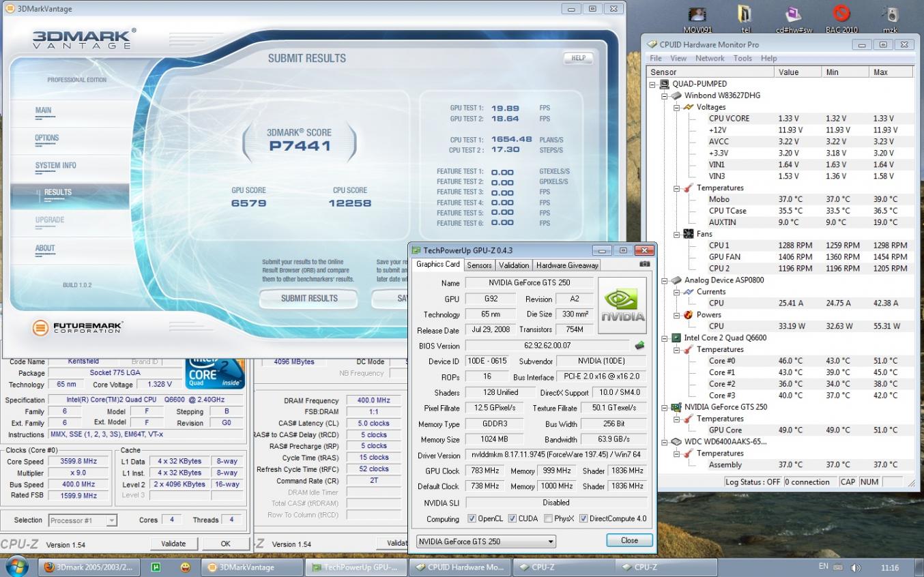
Task: Click the HELP button in 3DMark Vantage
Action: (x=578, y=59)
